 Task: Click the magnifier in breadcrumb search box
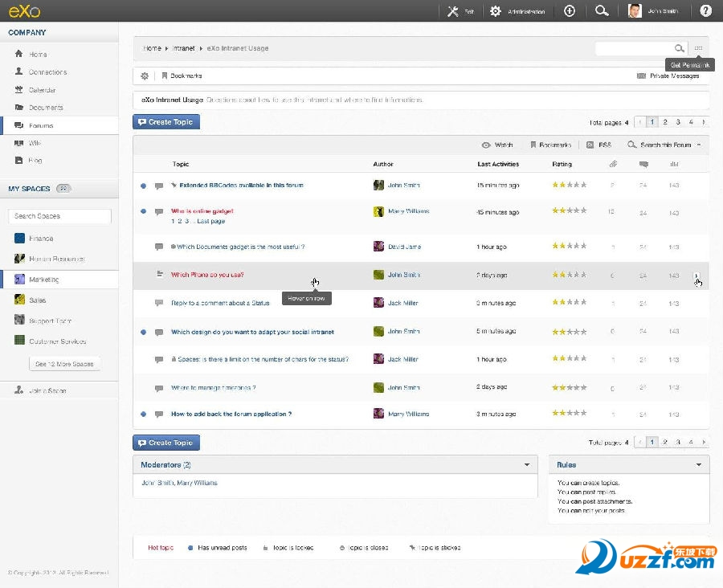click(679, 48)
